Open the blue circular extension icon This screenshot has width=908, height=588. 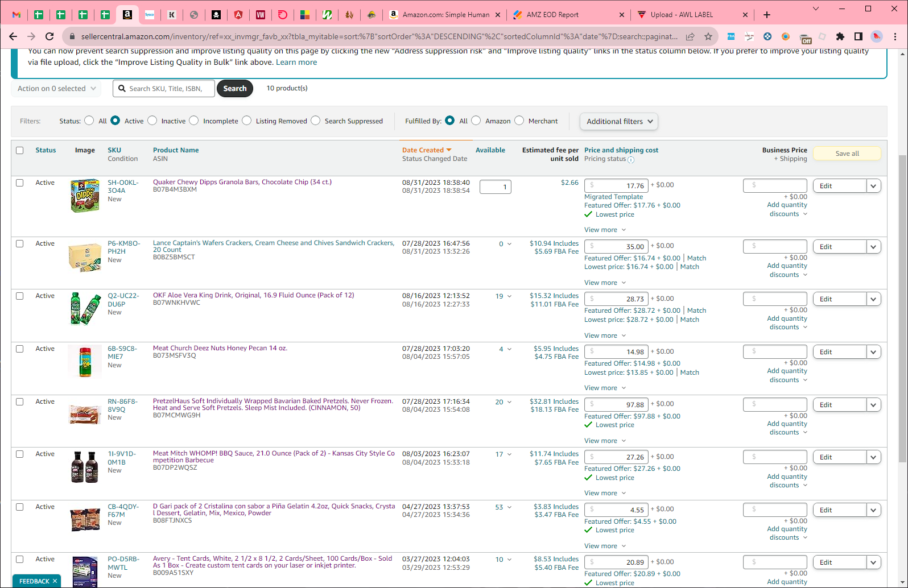(767, 36)
